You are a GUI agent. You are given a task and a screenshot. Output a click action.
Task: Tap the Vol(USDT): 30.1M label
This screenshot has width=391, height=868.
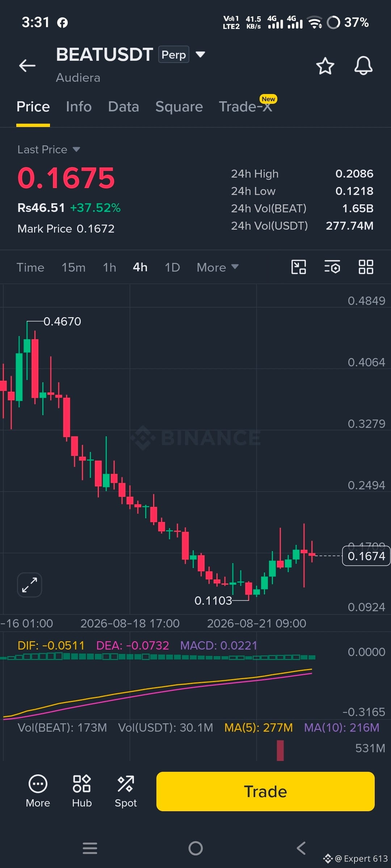[x=165, y=727]
